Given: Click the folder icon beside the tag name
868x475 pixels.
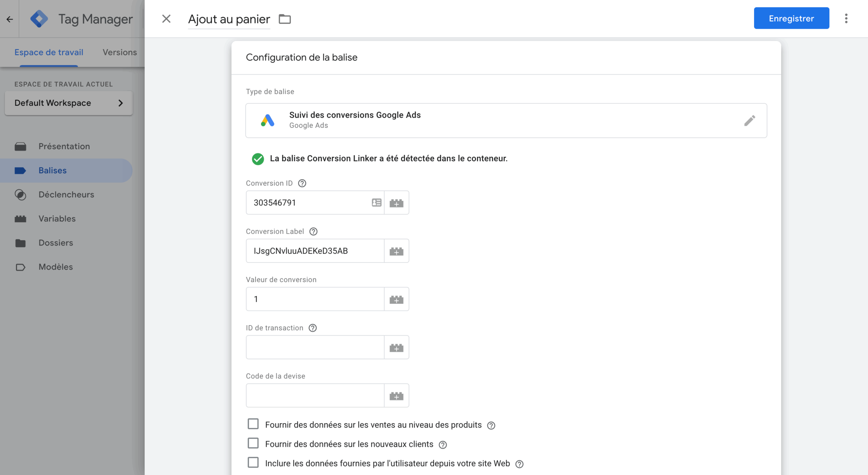Looking at the screenshot, I should click(284, 19).
